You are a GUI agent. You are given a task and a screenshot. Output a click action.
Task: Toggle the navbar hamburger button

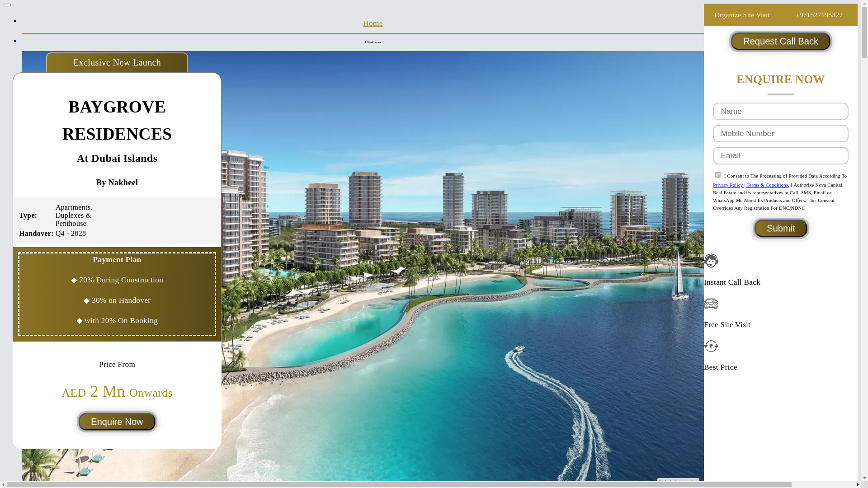[7, 5]
